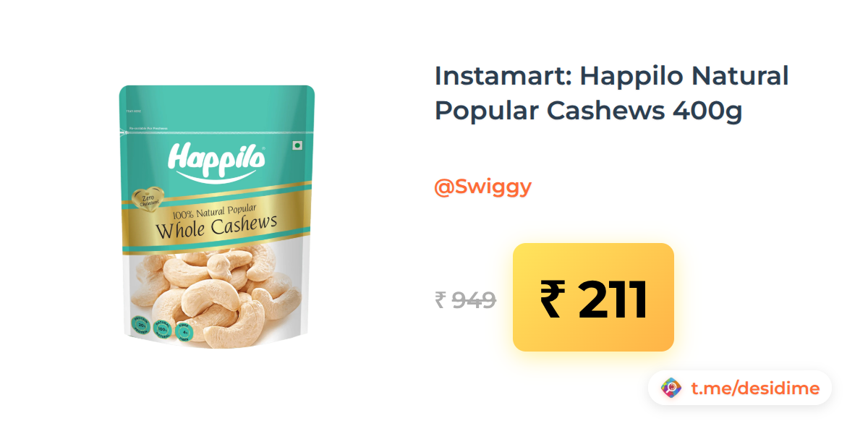Select the Whole Cashews gold label
Image resolution: width=868 pixels, height=434 pixels.
coord(216,226)
